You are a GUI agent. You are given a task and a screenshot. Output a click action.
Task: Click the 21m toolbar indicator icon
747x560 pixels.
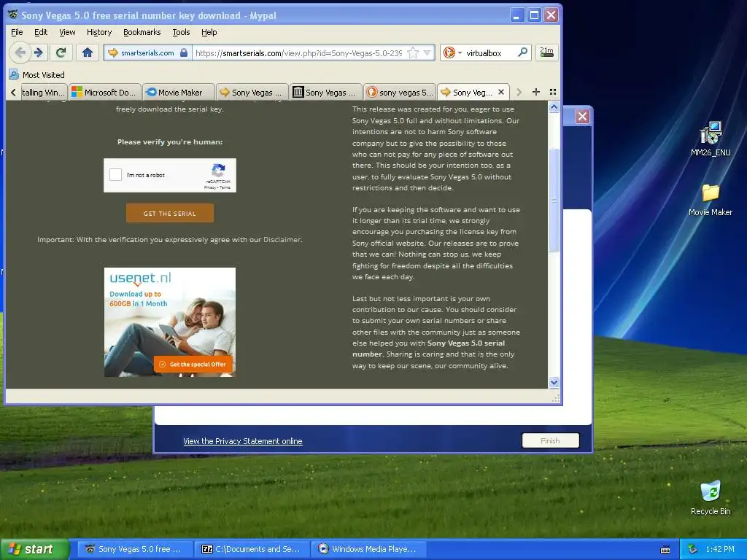[546, 52]
